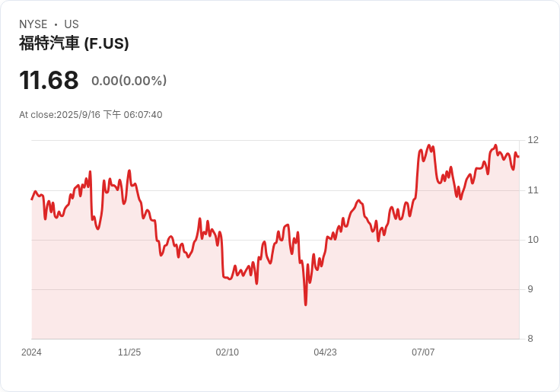Click the lowest dip point on chart line
The width and height of the screenshot is (560, 392).
[x=306, y=304]
